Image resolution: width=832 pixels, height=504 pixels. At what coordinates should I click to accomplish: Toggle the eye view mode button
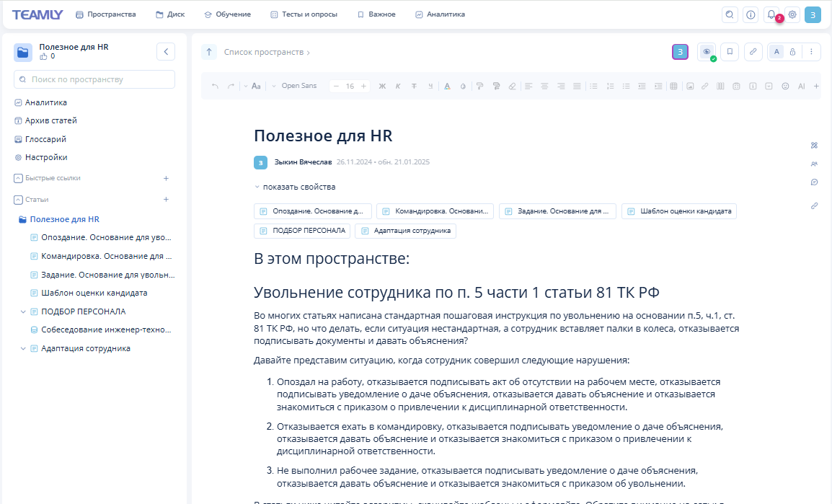(x=707, y=52)
